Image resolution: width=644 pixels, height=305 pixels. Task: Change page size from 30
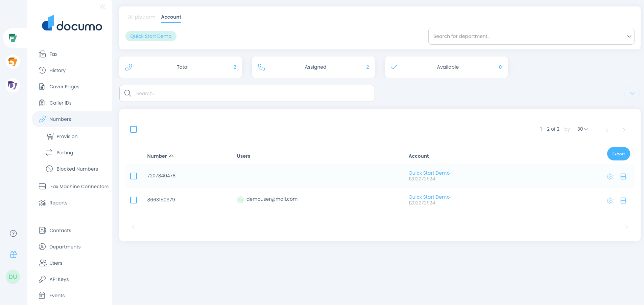pyautogui.click(x=582, y=129)
